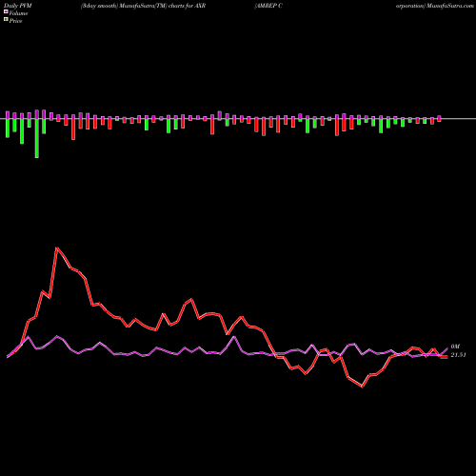The height and width of the screenshot is (476, 476).
Task: Click the tallest green volume bar
Action: coord(37,138)
